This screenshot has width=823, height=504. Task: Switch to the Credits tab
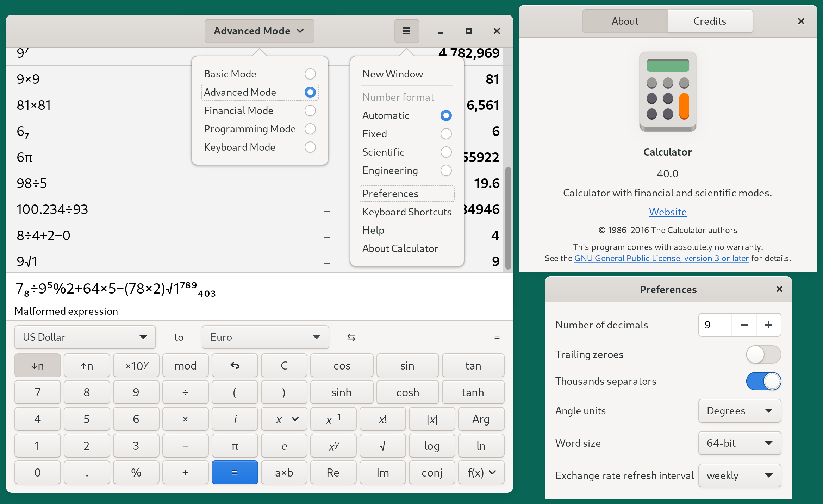[710, 21]
